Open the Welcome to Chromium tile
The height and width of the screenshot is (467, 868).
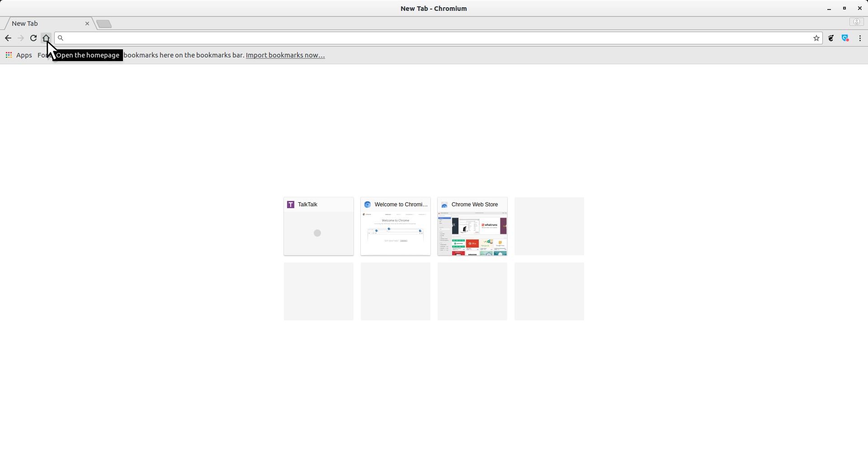tap(396, 227)
